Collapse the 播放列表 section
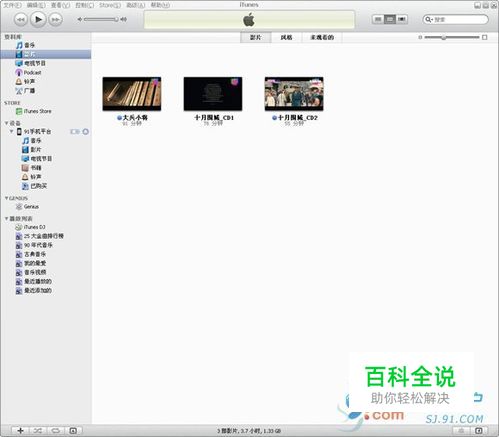 coord(6,218)
